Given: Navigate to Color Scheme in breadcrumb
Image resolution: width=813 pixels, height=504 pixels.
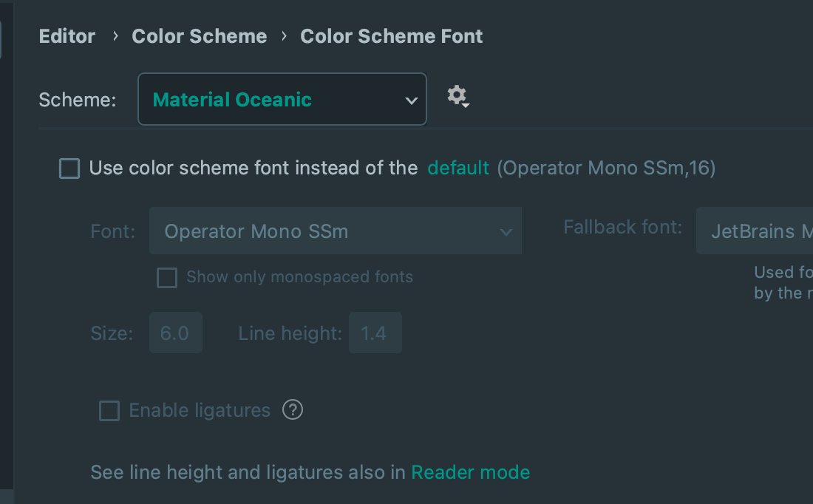Looking at the screenshot, I should [x=199, y=35].
